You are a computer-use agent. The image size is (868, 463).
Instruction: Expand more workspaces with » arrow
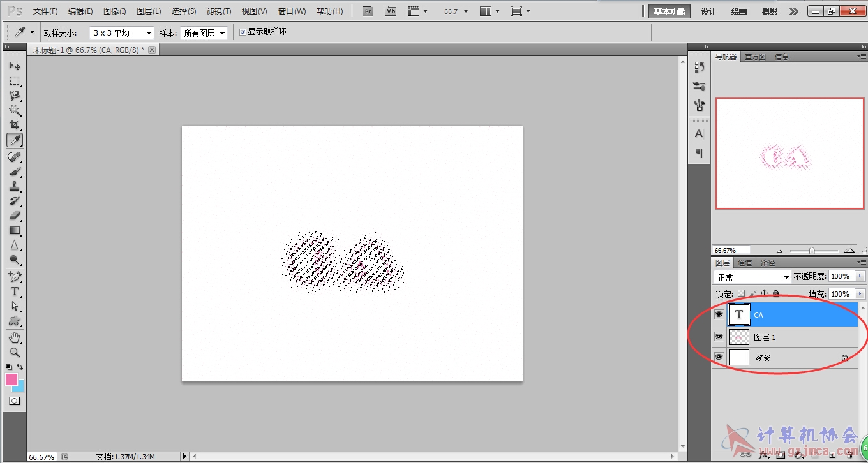[793, 11]
